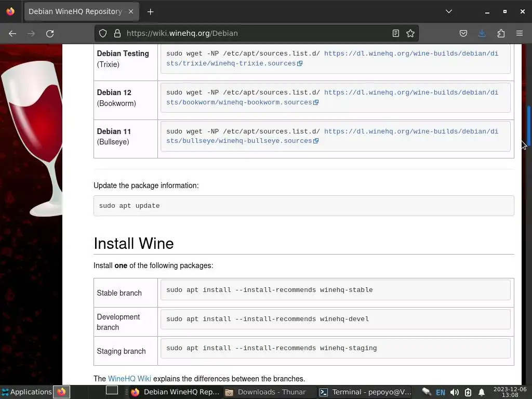Save page to Pocket
Image resolution: width=532 pixels, height=399 pixels.
tap(463, 33)
